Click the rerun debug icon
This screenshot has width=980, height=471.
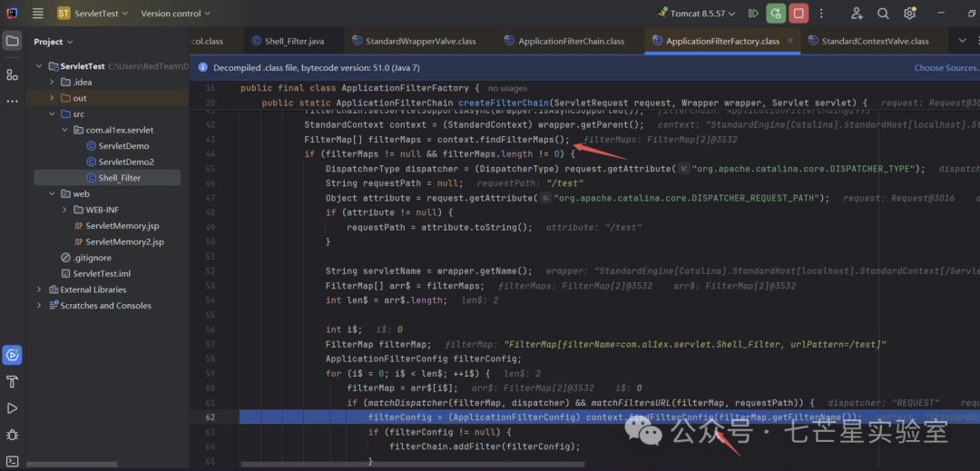tap(776, 13)
